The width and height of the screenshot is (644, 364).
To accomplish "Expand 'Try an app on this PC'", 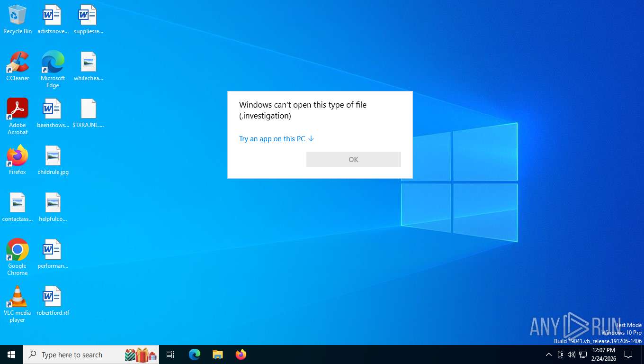I will pos(277,139).
